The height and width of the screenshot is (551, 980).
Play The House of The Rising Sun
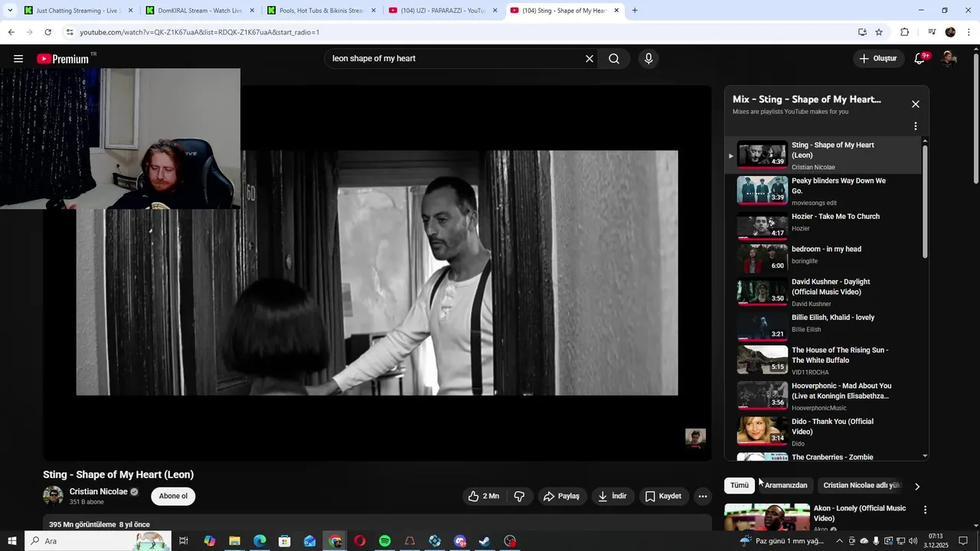(x=823, y=360)
